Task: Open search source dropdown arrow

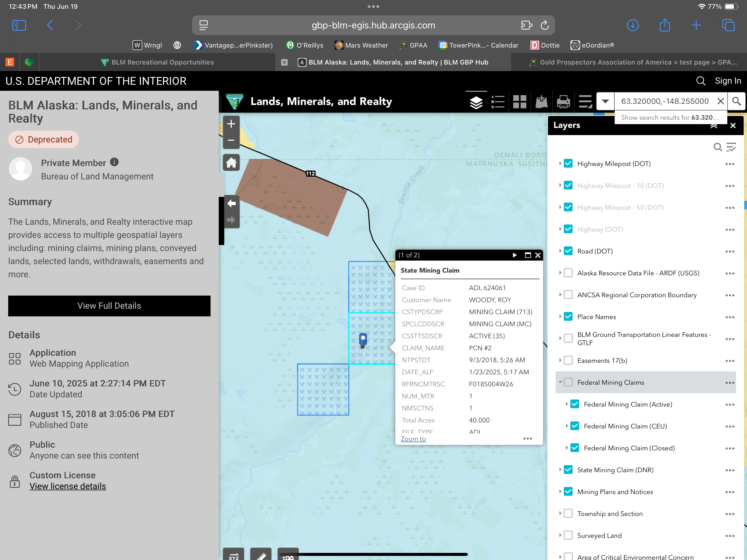Action: click(x=605, y=101)
